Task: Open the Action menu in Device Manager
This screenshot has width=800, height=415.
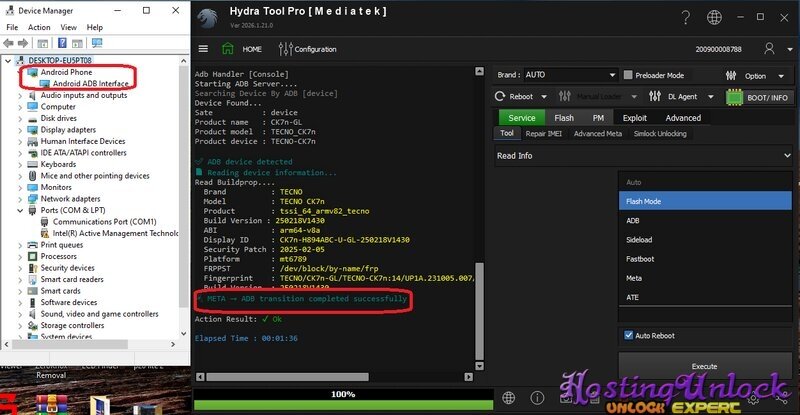Action: (39, 27)
